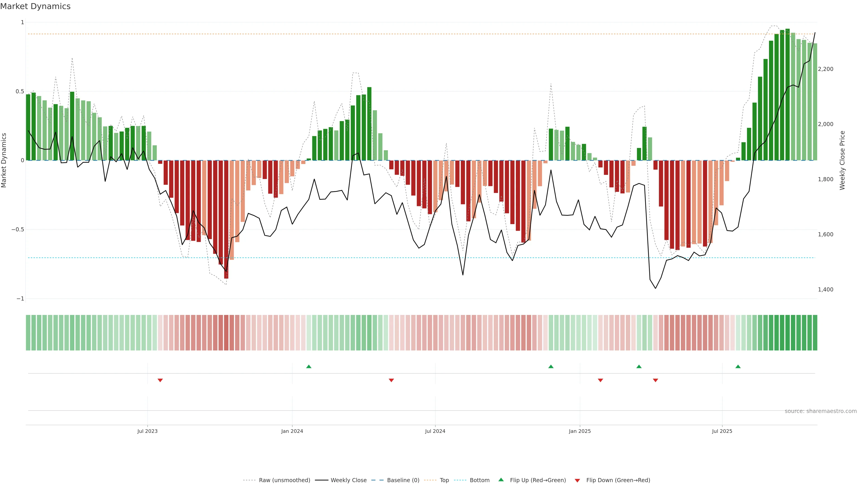Hide the Top line via legend
This screenshot has width=868, height=488.
coord(444,480)
